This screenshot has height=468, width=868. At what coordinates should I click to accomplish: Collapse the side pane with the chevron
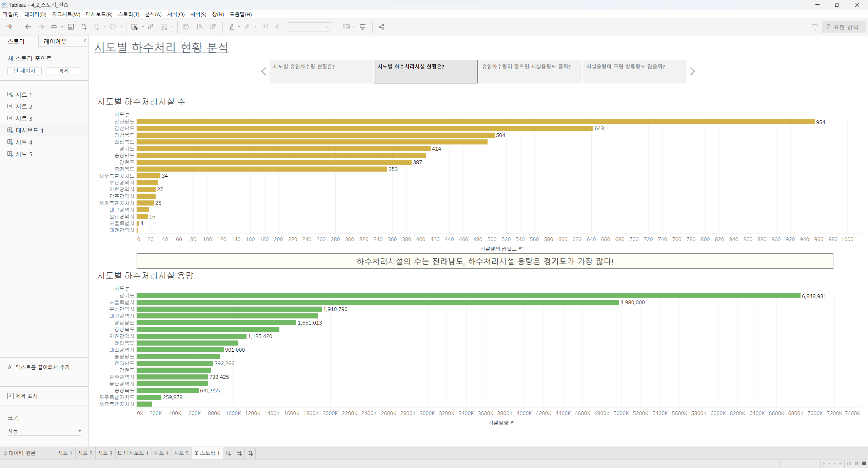(85, 41)
